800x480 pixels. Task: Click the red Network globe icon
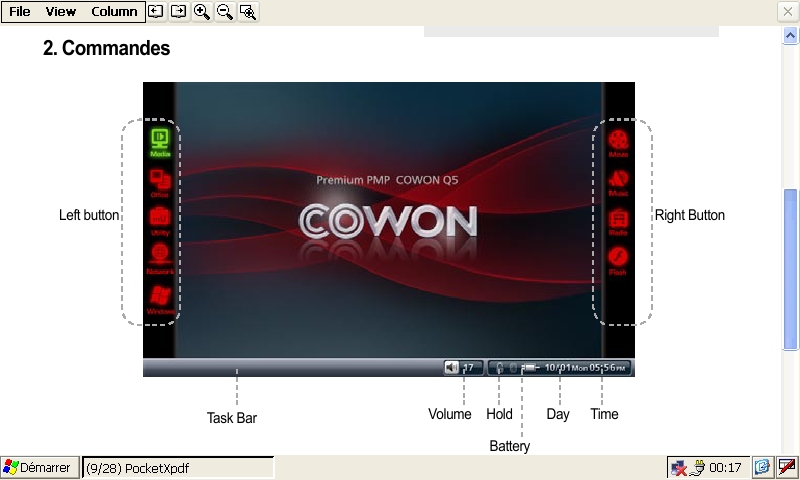tap(160, 259)
